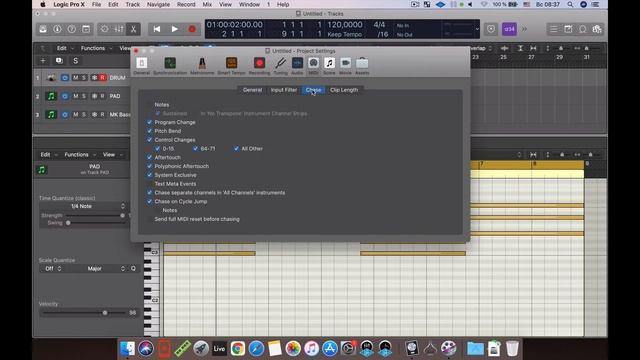
Task: Record-enable the MK Bass track
Action: click(x=102, y=115)
